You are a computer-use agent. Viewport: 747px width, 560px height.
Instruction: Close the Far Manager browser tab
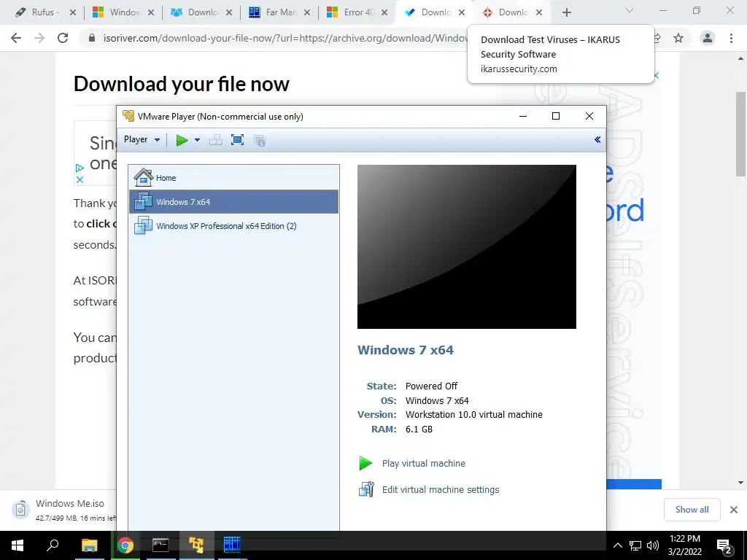point(307,12)
